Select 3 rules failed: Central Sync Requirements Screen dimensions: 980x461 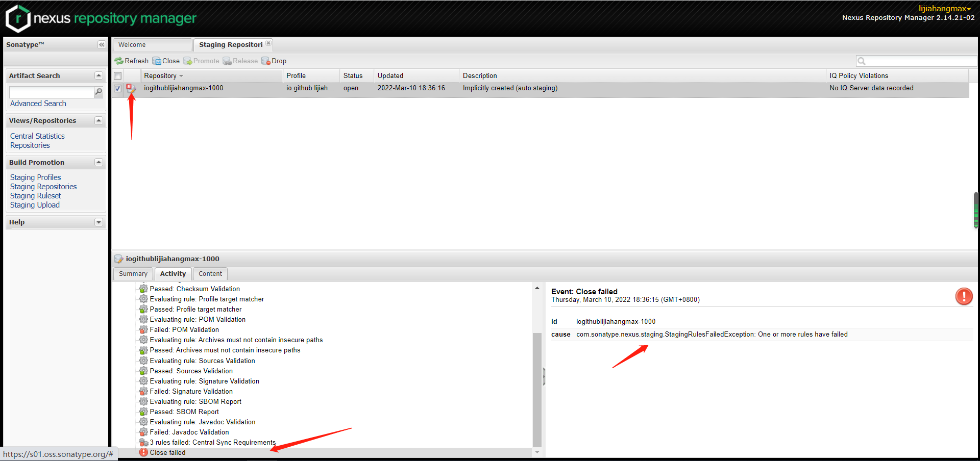click(x=213, y=442)
